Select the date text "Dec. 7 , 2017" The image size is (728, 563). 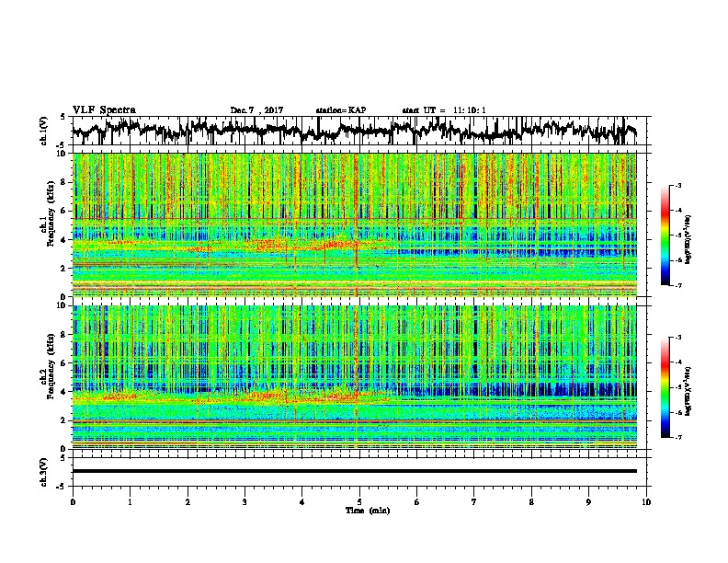pyautogui.click(x=256, y=110)
